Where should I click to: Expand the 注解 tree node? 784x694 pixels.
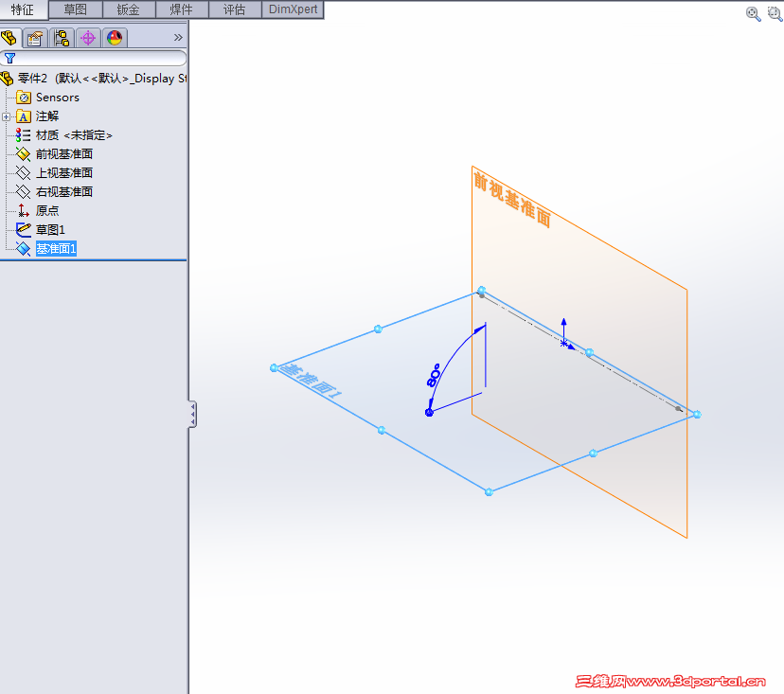[6, 117]
